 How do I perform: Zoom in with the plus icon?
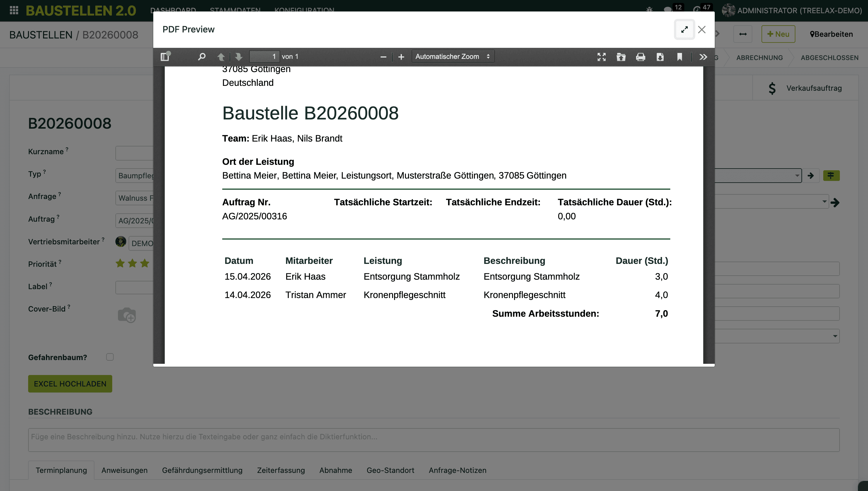401,57
